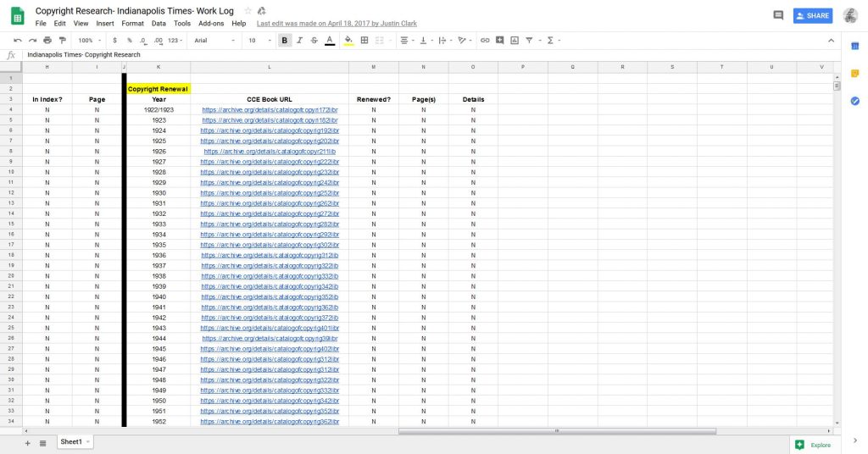Increase decimal places icon
Image resolution: width=868 pixels, height=454 pixels.
pos(159,41)
